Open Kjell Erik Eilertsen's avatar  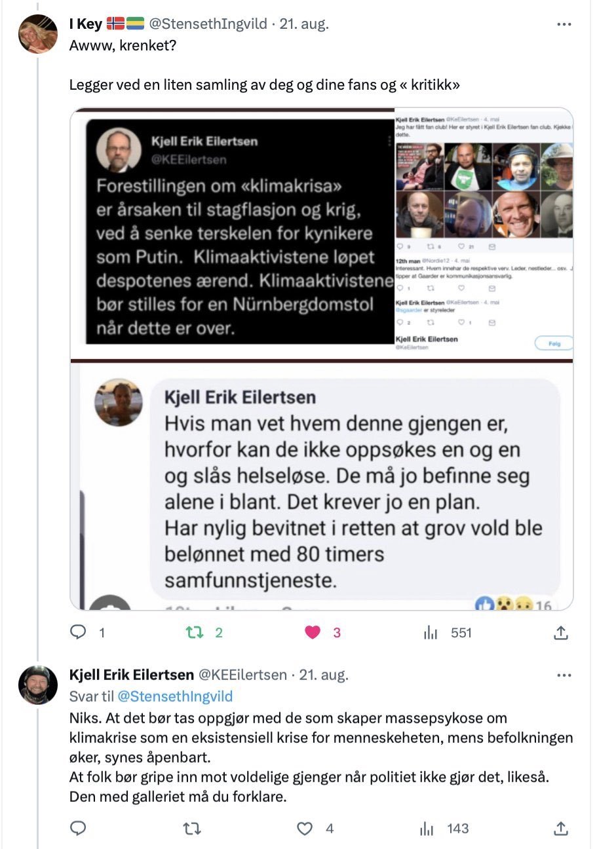point(38,685)
